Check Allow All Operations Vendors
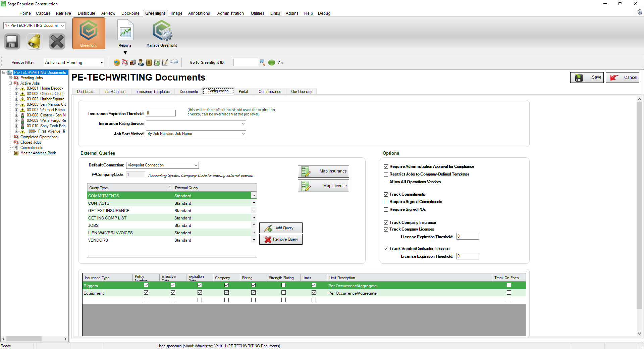Viewport: 644px width, 349px height. pyautogui.click(x=386, y=182)
